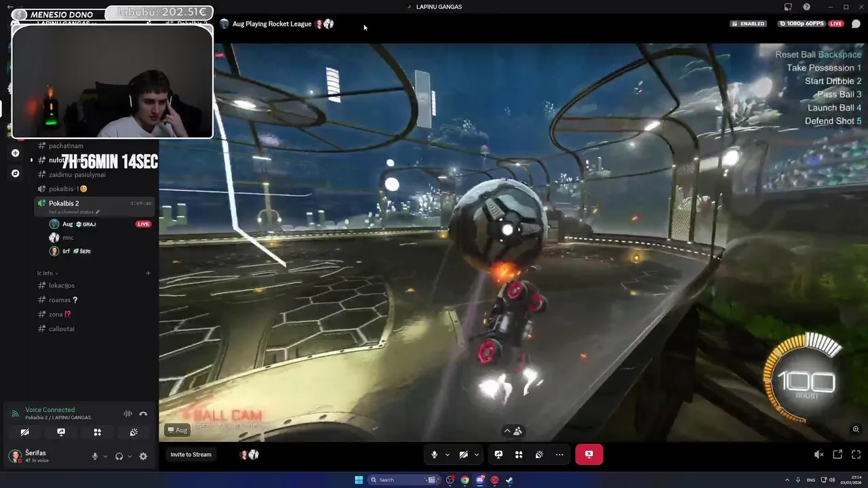The image size is (868, 488).
Task: Click the Aug stream label tag
Action: [178, 430]
